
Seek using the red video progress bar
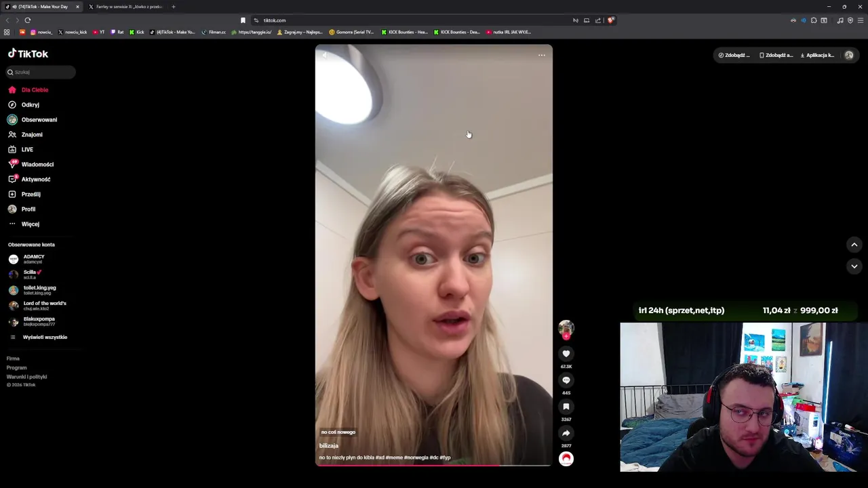point(434,465)
